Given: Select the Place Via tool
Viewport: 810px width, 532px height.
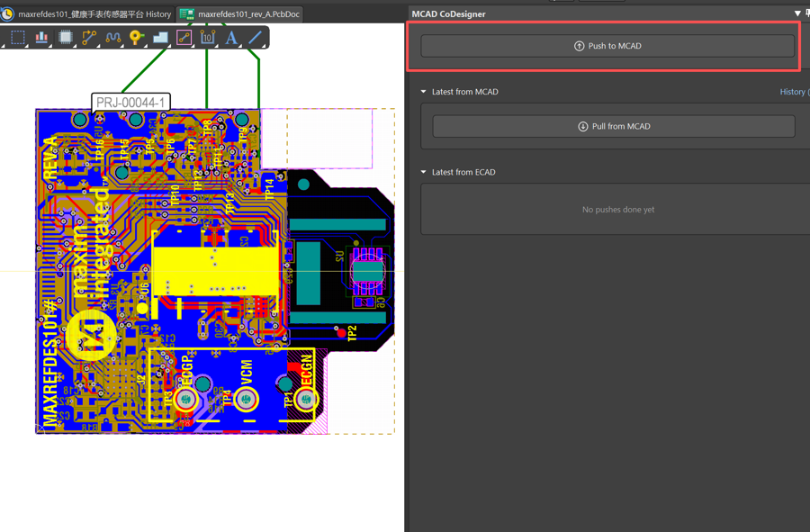Looking at the screenshot, I should point(137,37).
